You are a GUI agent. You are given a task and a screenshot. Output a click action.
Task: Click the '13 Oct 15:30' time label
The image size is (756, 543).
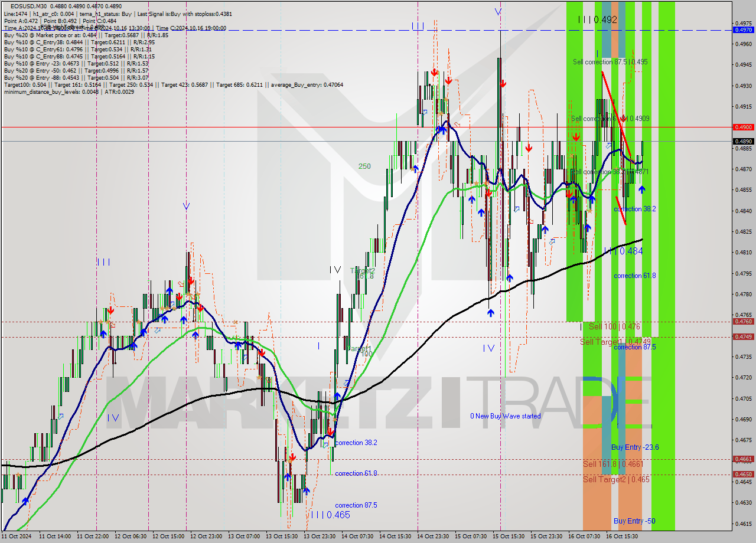282,537
